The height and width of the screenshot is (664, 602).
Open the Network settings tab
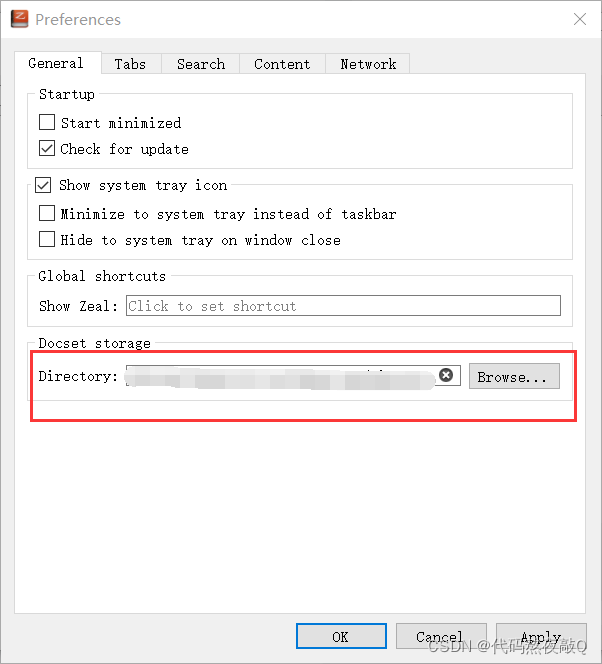coord(368,64)
